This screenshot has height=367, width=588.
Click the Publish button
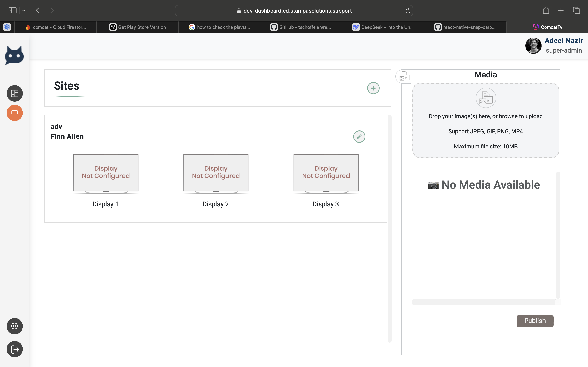tap(535, 321)
